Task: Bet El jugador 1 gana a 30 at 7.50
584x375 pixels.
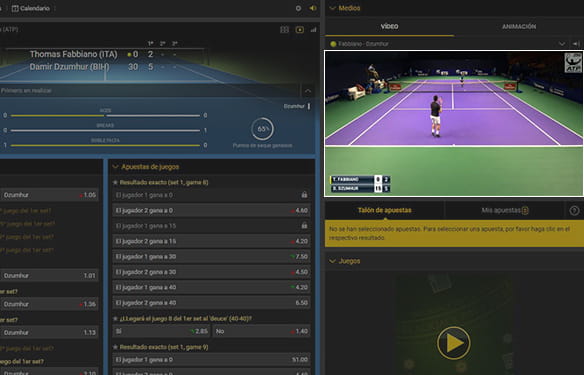Action: [212, 257]
